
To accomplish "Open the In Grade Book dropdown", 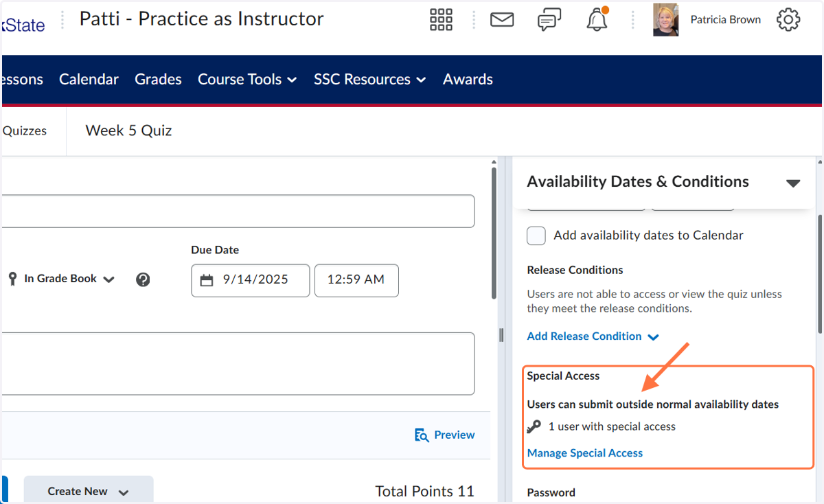I will [x=69, y=279].
